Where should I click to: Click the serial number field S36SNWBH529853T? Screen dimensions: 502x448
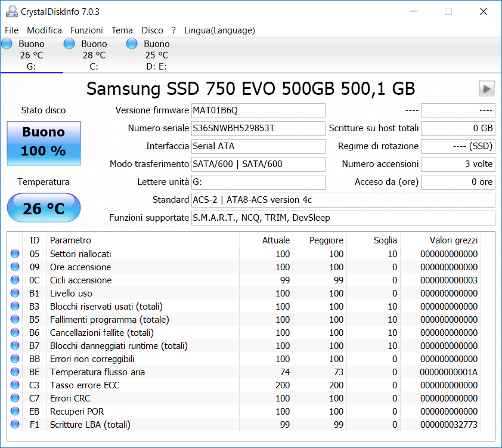(x=258, y=128)
